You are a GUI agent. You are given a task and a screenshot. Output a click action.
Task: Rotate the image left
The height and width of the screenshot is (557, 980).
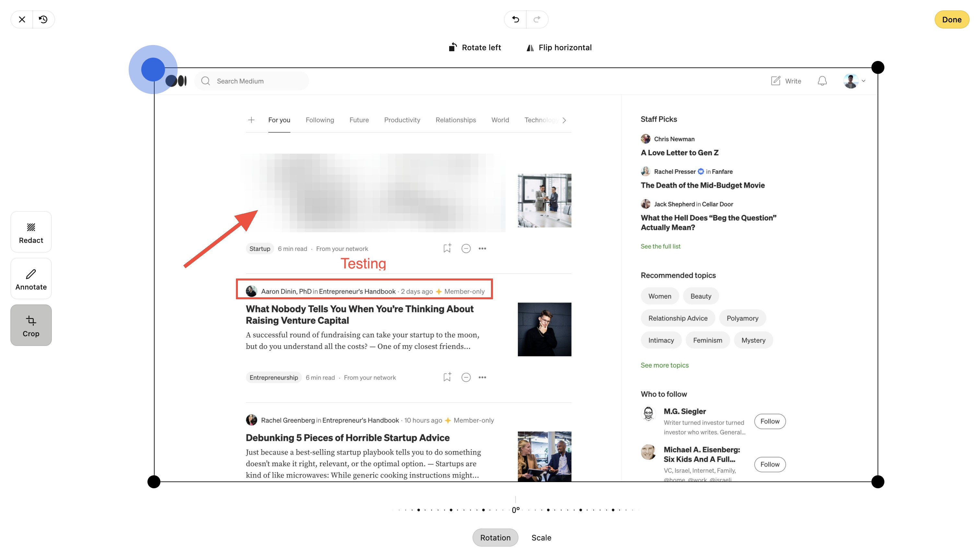(x=474, y=47)
